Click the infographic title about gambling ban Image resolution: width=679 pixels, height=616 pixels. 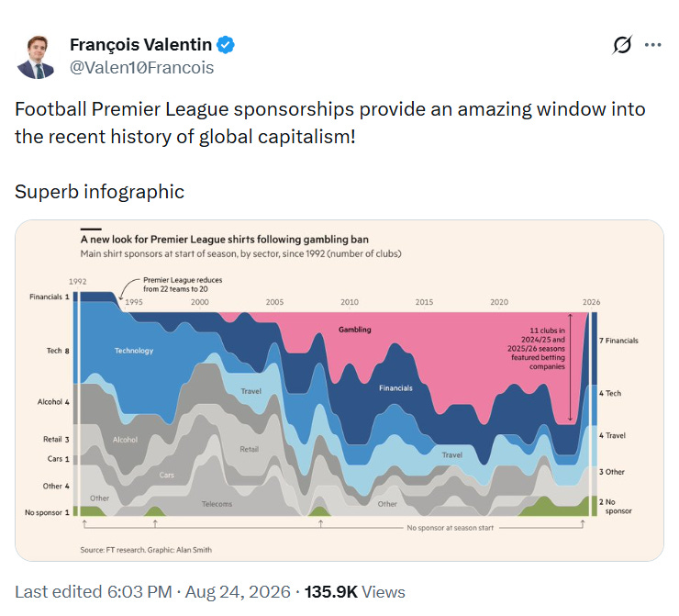pyautogui.click(x=224, y=240)
